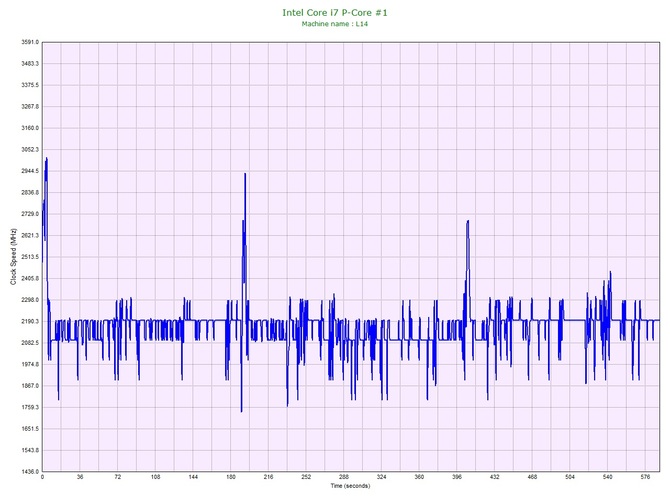The image size is (670, 503).
Task: Click the 3375.5 y-axis label
Action: click(30, 85)
